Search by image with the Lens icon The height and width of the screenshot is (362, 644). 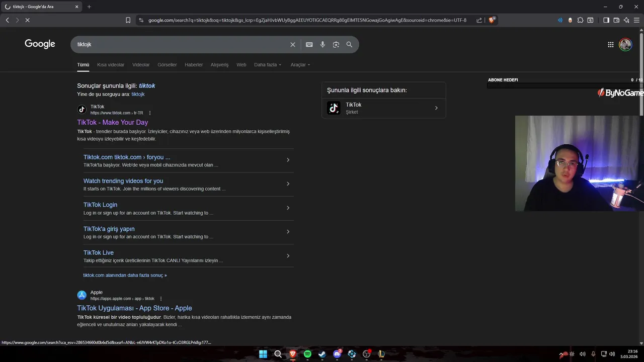336,45
